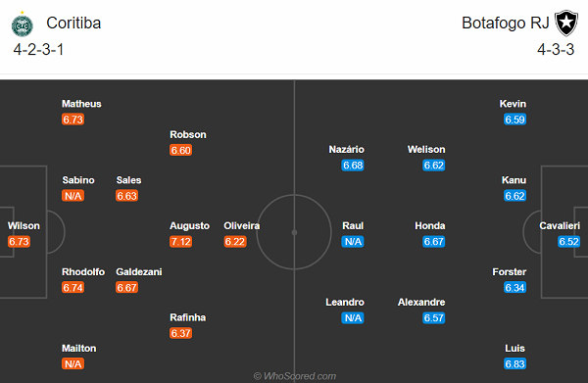Viewport: 588px width, 383px height.
Task: Click player name Nazário
Action: tap(347, 150)
